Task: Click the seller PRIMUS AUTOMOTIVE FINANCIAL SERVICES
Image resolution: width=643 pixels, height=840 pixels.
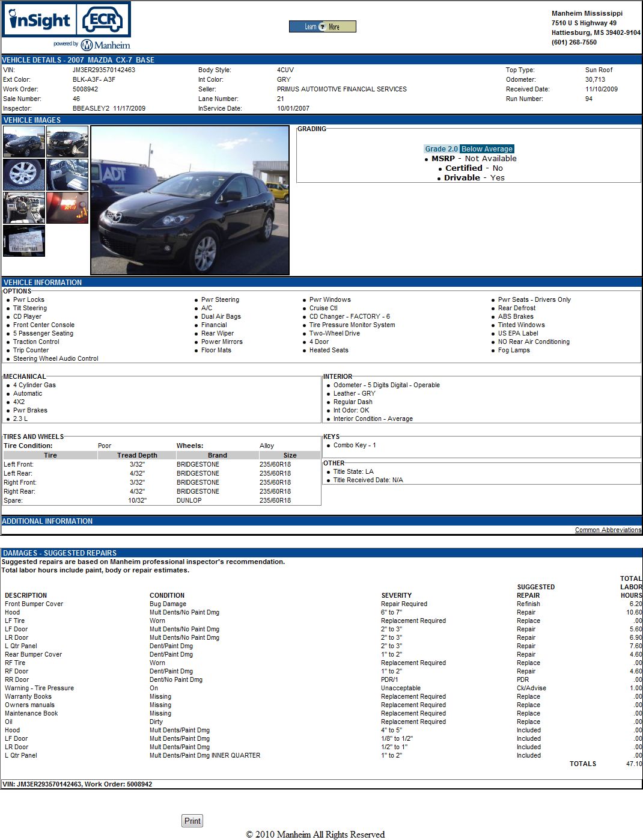Action: pos(341,89)
